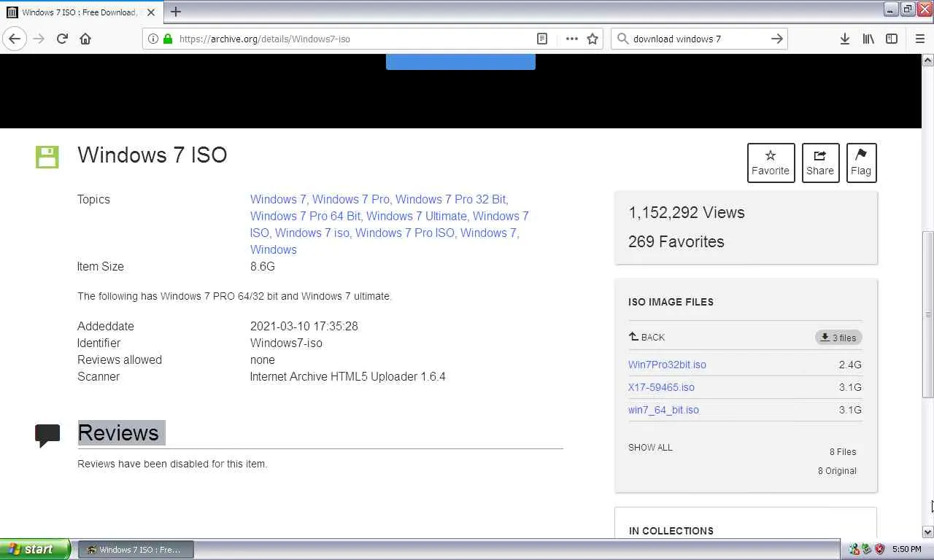Show the Firefox sidebar
This screenshot has width=934, height=560.
pyautogui.click(x=892, y=39)
